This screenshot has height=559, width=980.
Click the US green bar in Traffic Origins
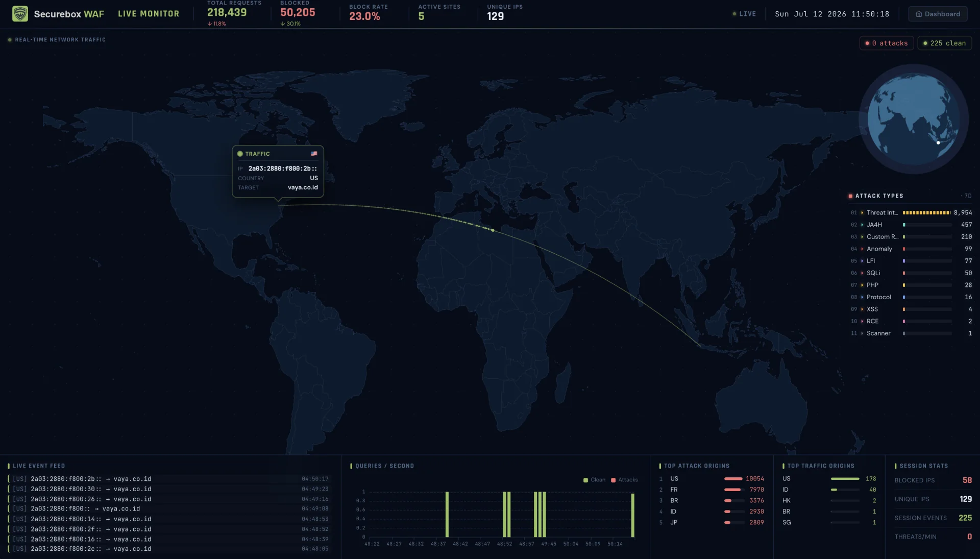click(x=845, y=479)
